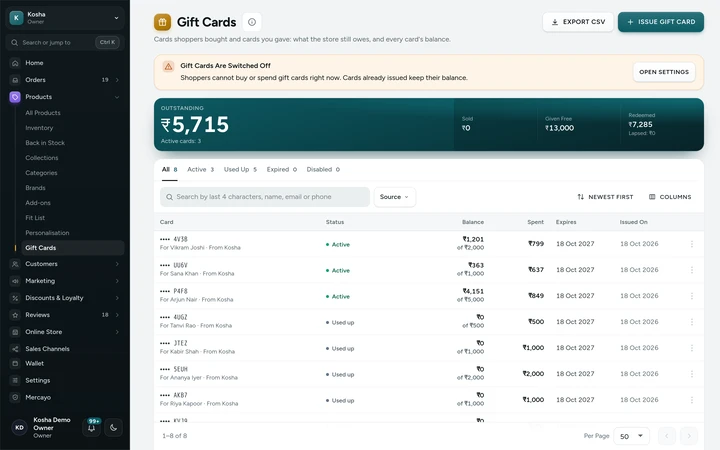This screenshot has height=450, width=720.
Task: Switch to the Active tab
Action: (x=200, y=169)
